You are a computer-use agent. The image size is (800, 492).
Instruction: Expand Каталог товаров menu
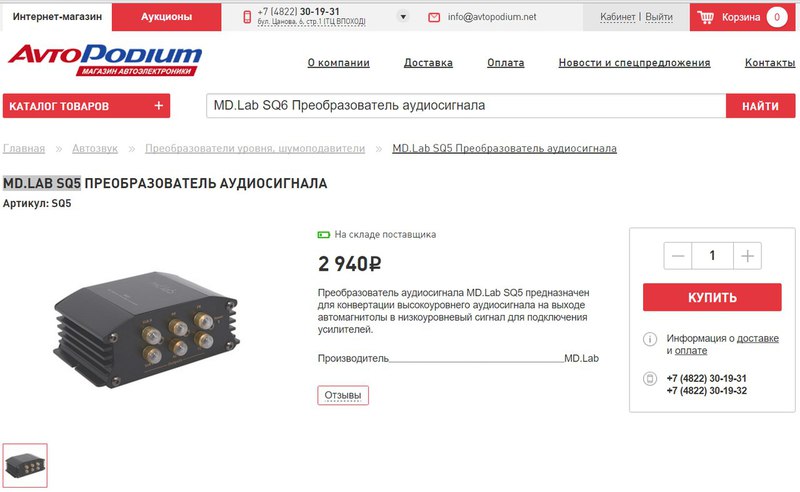click(x=86, y=106)
